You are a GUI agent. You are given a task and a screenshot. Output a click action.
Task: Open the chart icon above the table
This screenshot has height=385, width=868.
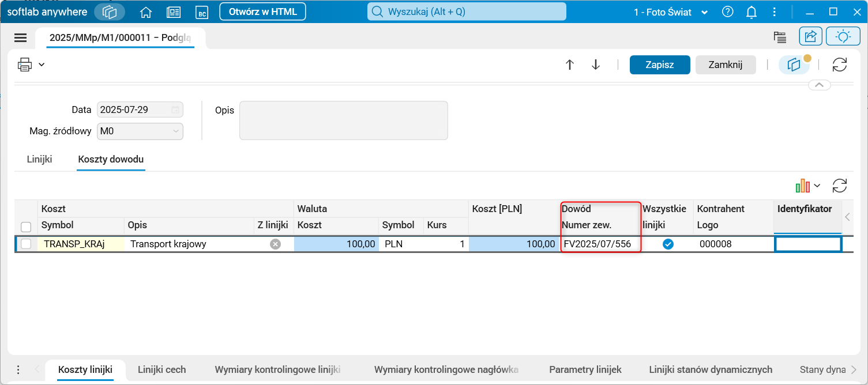point(802,186)
